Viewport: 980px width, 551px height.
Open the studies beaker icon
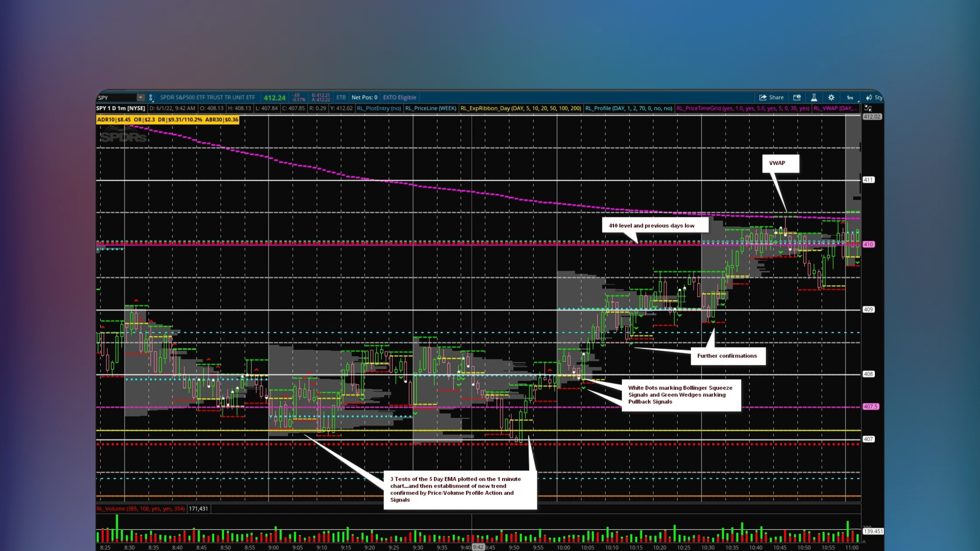coord(814,97)
